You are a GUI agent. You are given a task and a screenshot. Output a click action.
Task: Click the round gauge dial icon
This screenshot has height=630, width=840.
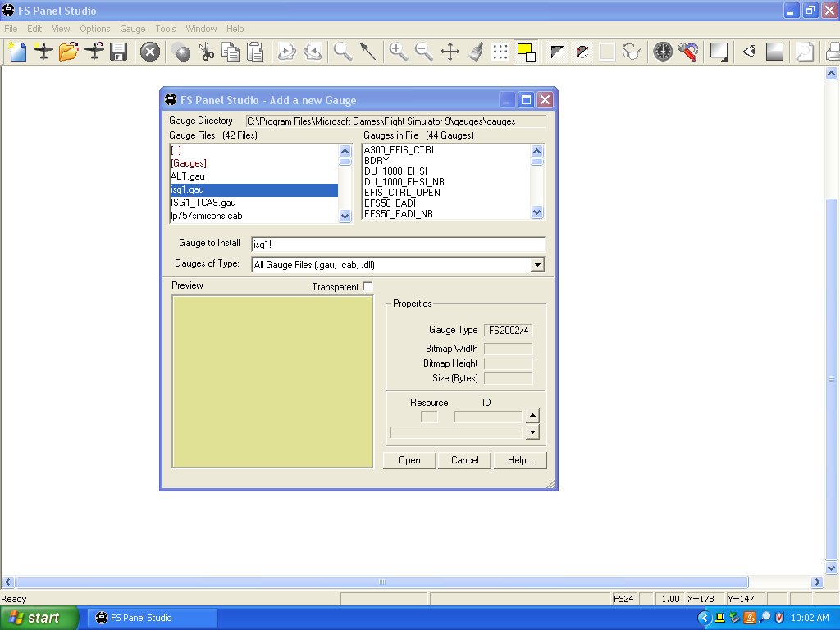pyautogui.click(x=663, y=52)
